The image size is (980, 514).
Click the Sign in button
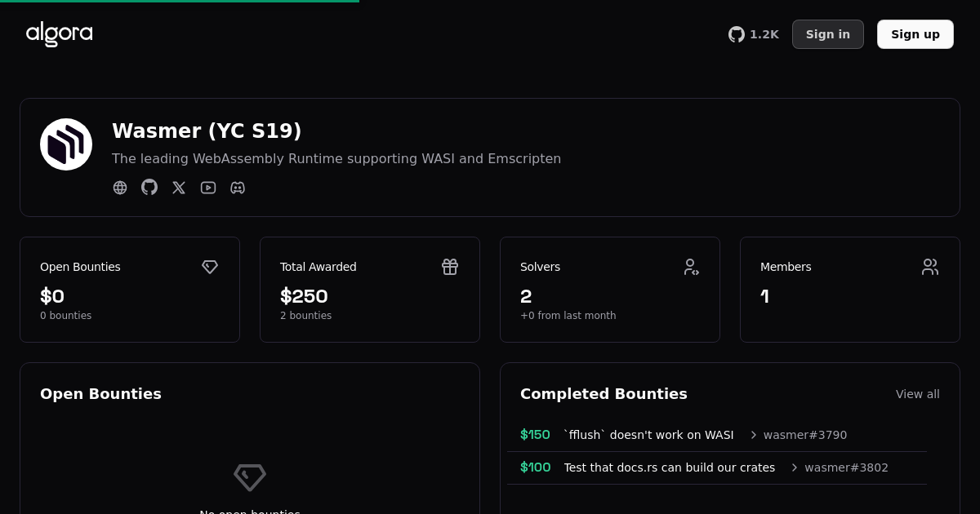827,34
